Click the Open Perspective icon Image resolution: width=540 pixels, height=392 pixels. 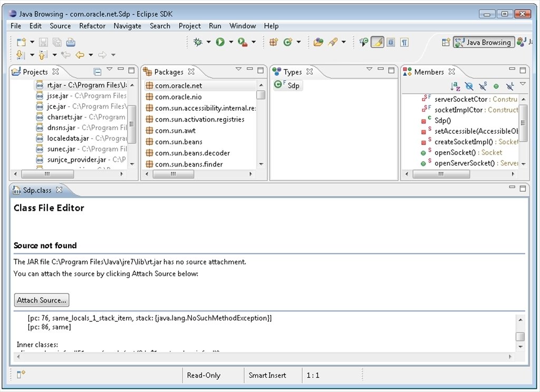[446, 42]
